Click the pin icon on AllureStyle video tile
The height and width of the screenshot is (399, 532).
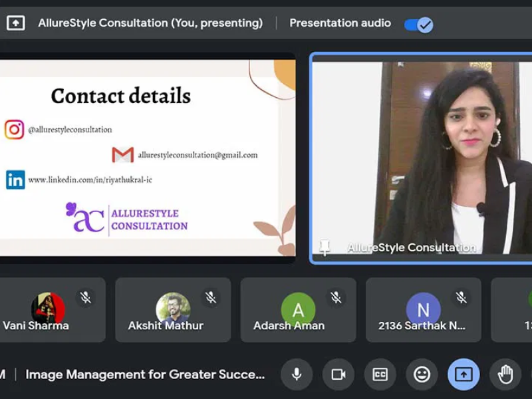(x=325, y=247)
